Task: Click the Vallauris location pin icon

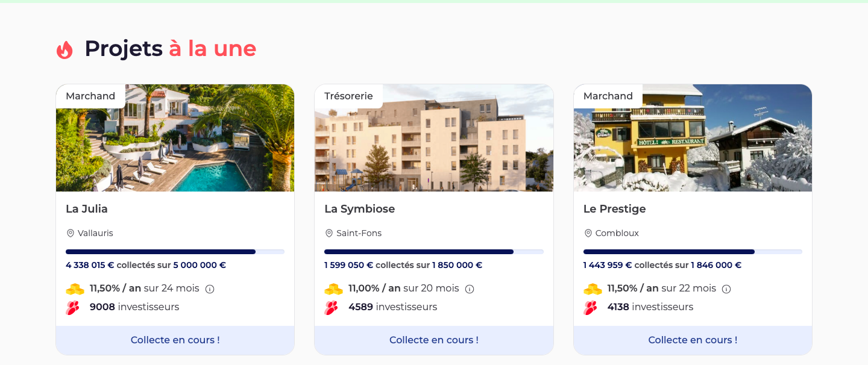Action: click(70, 233)
